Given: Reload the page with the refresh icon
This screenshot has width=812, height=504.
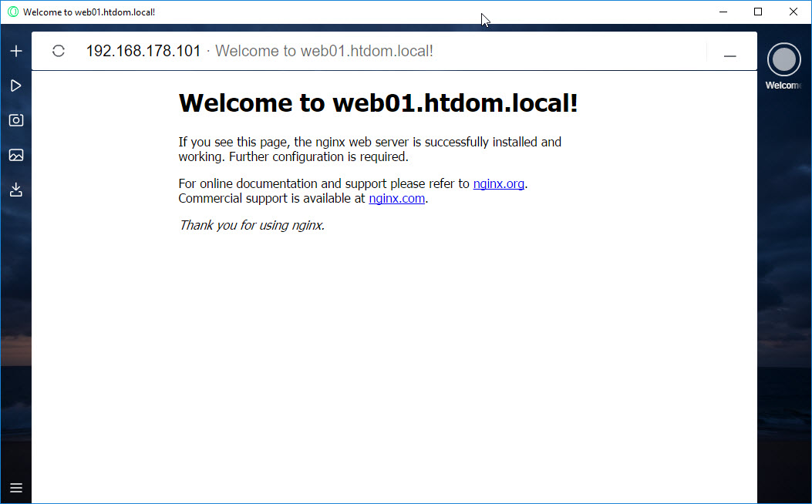Looking at the screenshot, I should 59,51.
